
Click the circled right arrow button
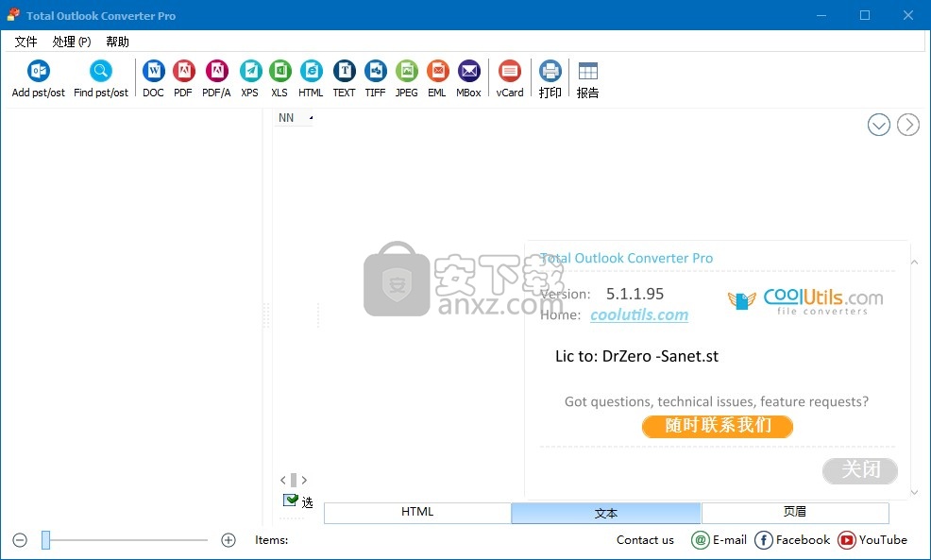pos(907,125)
